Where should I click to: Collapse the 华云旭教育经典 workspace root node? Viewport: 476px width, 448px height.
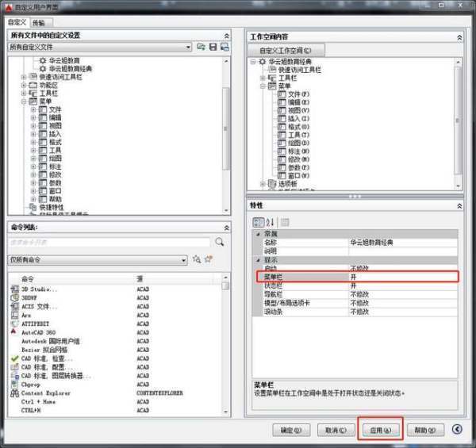click(x=252, y=62)
